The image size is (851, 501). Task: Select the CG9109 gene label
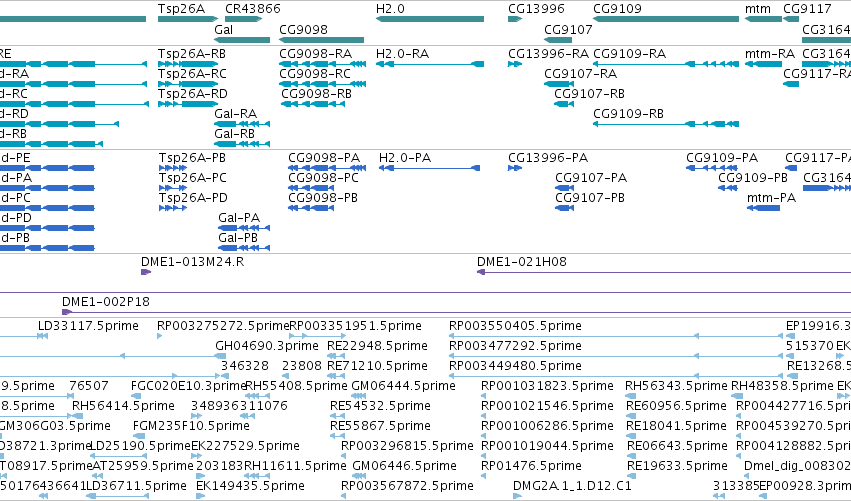[x=617, y=9]
